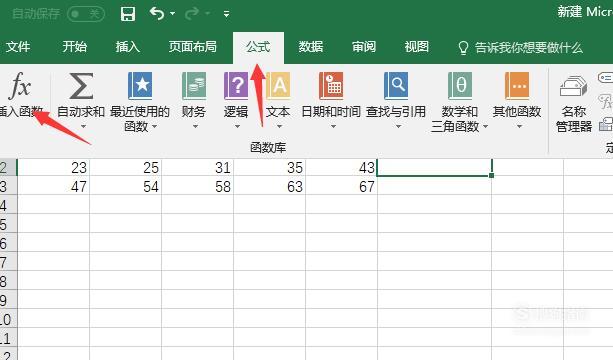Expand the Other Functions dropdown arrow
This screenshot has height=360, width=613.
[519, 126]
